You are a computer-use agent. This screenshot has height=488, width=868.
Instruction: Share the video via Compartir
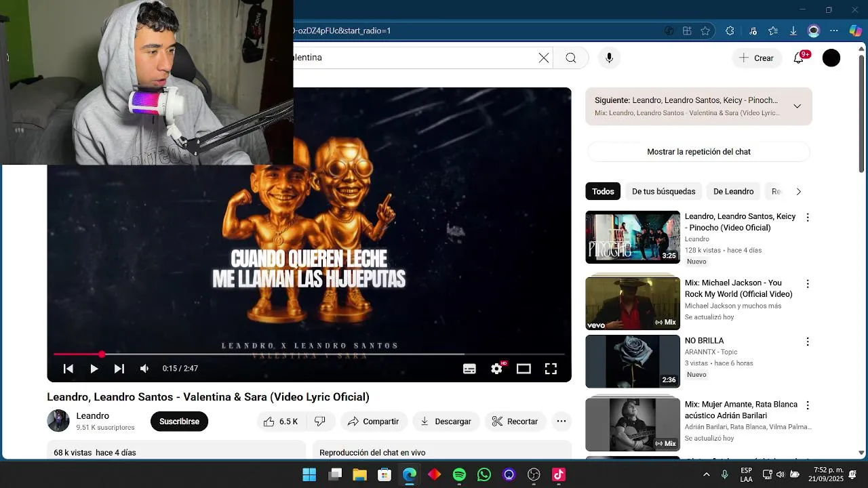(x=374, y=422)
